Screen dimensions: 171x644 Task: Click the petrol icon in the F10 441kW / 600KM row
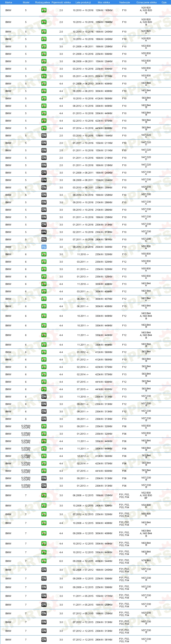(44, 128)
